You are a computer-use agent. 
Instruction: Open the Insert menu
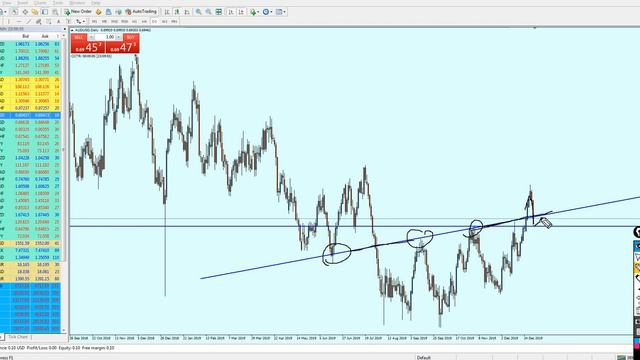[x=22, y=3]
